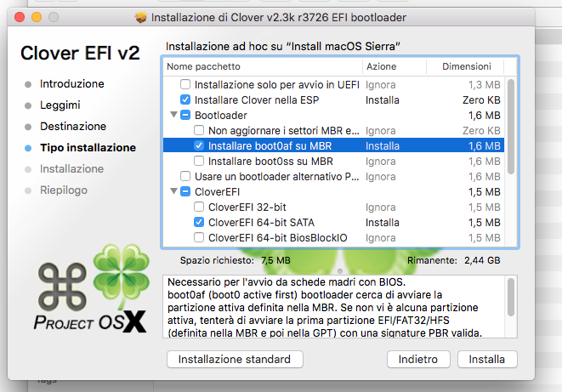Click the Installazione standard button

235,359
